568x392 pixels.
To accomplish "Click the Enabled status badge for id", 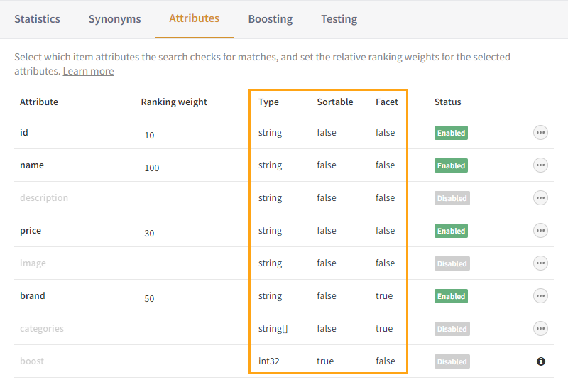I will [x=451, y=133].
